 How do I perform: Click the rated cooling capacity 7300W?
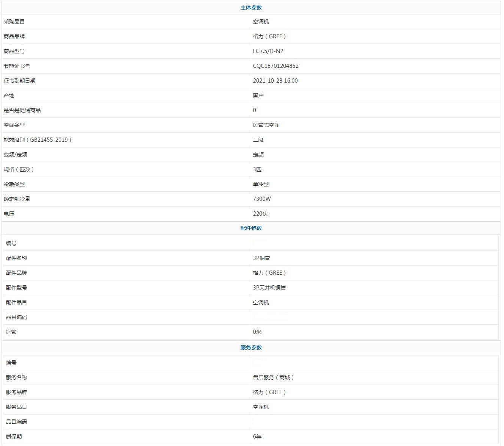click(261, 199)
